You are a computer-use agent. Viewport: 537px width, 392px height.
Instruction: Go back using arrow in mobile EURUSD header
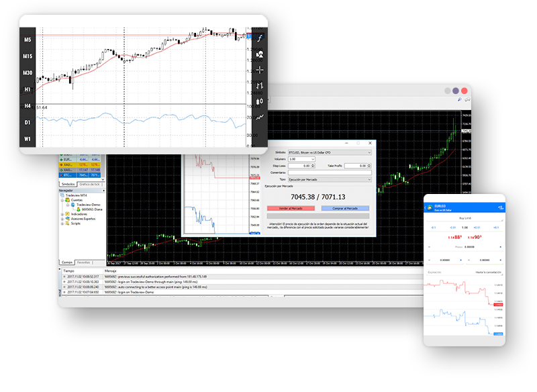(426, 208)
